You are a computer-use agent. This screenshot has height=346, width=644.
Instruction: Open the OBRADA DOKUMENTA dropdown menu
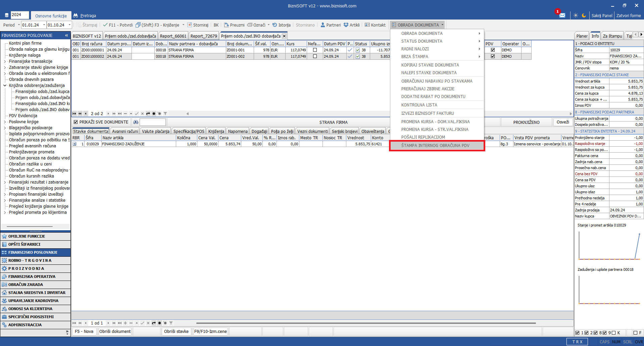418,25
